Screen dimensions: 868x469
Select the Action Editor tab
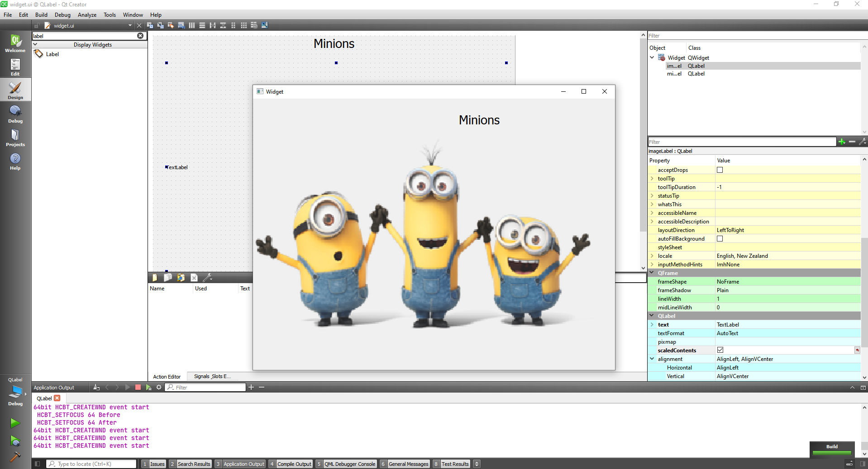(x=167, y=376)
